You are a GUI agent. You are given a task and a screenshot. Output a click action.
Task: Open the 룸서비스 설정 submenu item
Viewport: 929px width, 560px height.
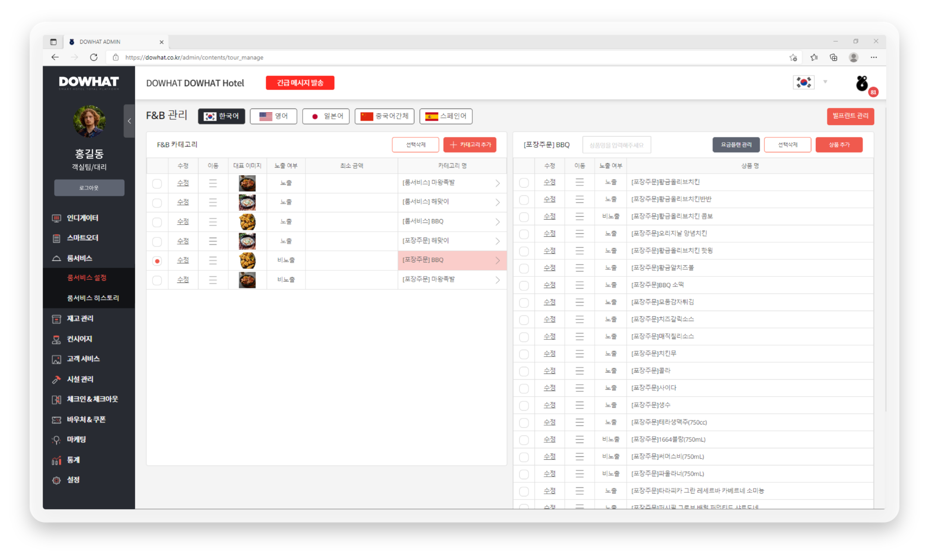pos(87,278)
